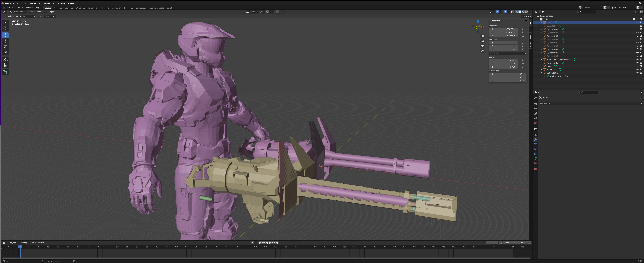Switch to the Shading workspace tab

click(105, 8)
